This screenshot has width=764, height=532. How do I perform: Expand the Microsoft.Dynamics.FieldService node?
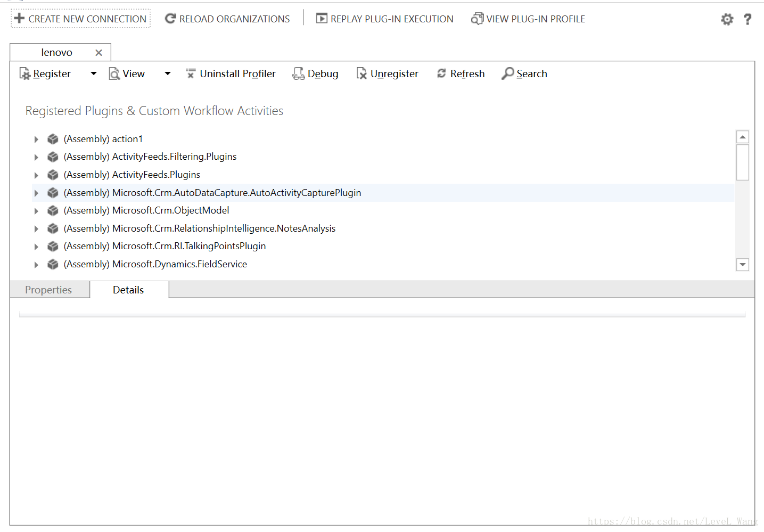(36, 265)
